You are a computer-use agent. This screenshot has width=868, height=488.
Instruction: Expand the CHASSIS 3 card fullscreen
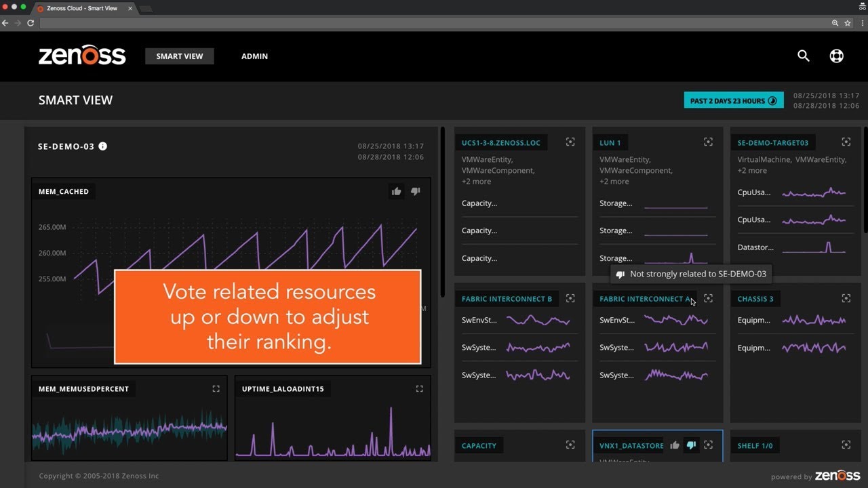(x=846, y=298)
